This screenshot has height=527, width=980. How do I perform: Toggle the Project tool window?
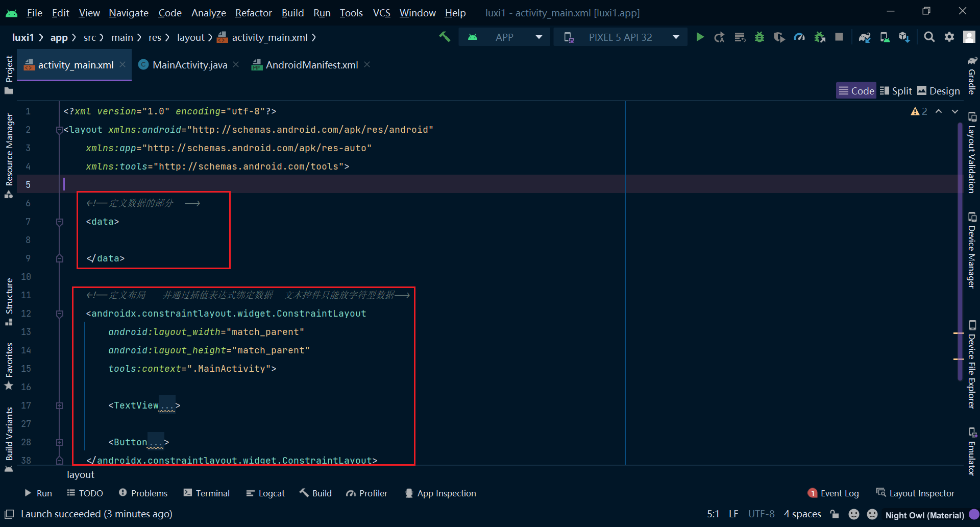[9, 75]
